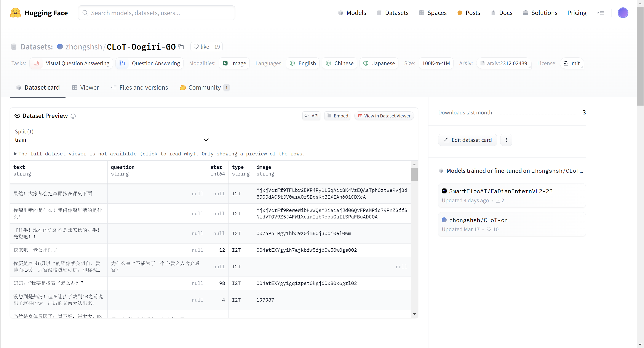Click the page scrollbar thumb
The image size is (644, 348).
tap(640, 56)
